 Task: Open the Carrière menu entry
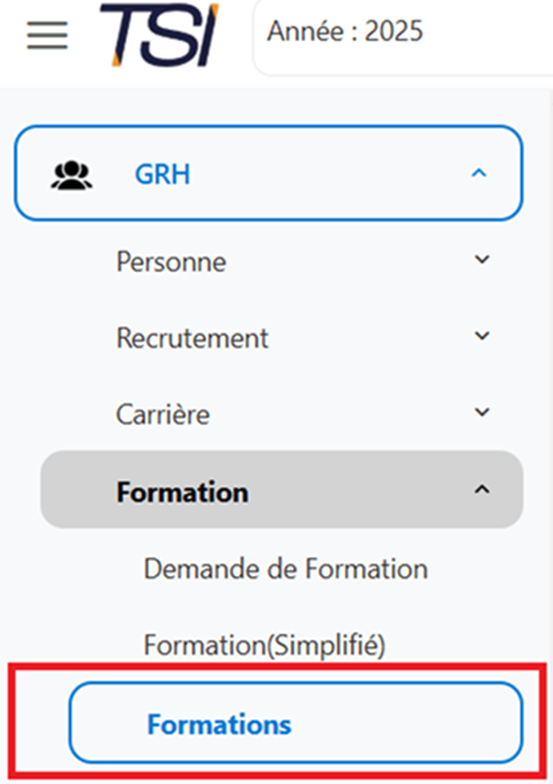click(162, 414)
